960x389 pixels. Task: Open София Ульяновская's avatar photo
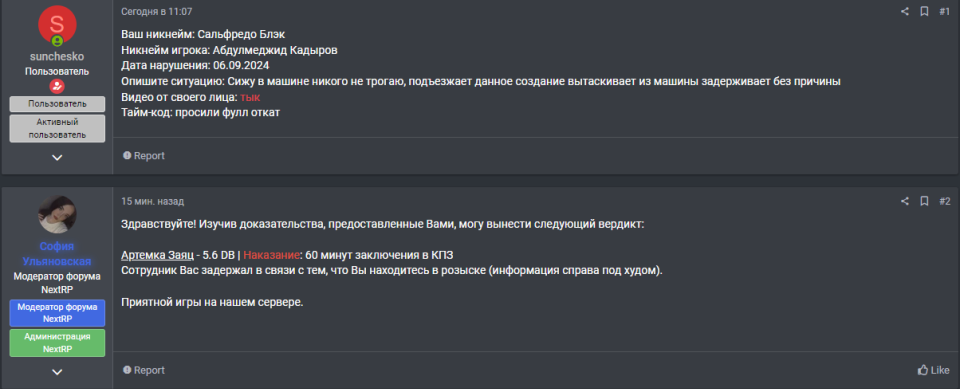(57, 214)
